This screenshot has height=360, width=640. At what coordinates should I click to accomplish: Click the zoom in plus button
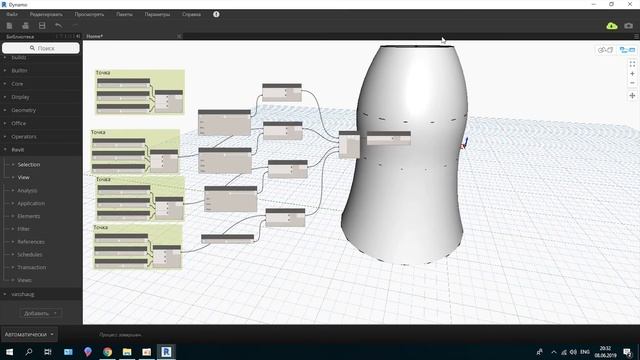click(632, 74)
